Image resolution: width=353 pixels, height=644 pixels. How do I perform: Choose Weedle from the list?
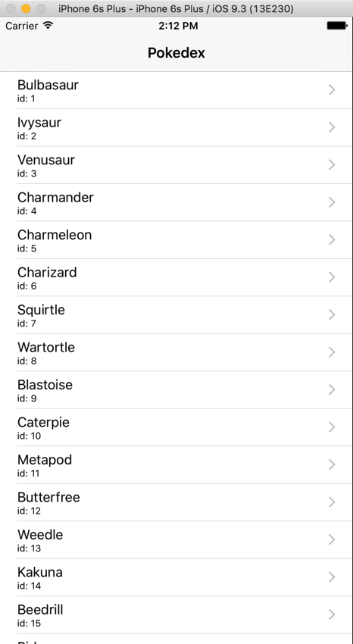pos(176,539)
